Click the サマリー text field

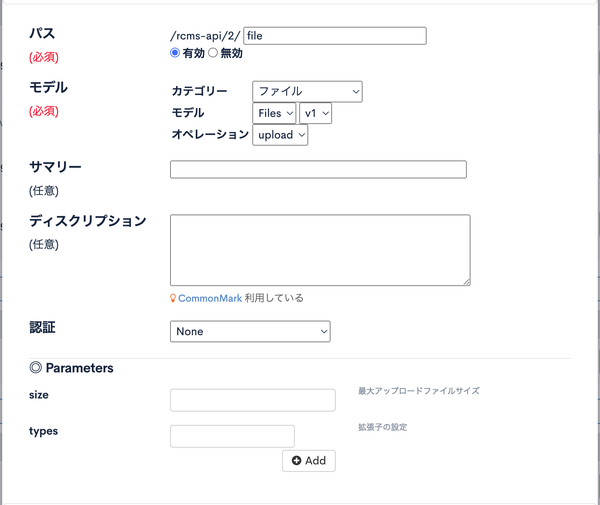point(318,169)
